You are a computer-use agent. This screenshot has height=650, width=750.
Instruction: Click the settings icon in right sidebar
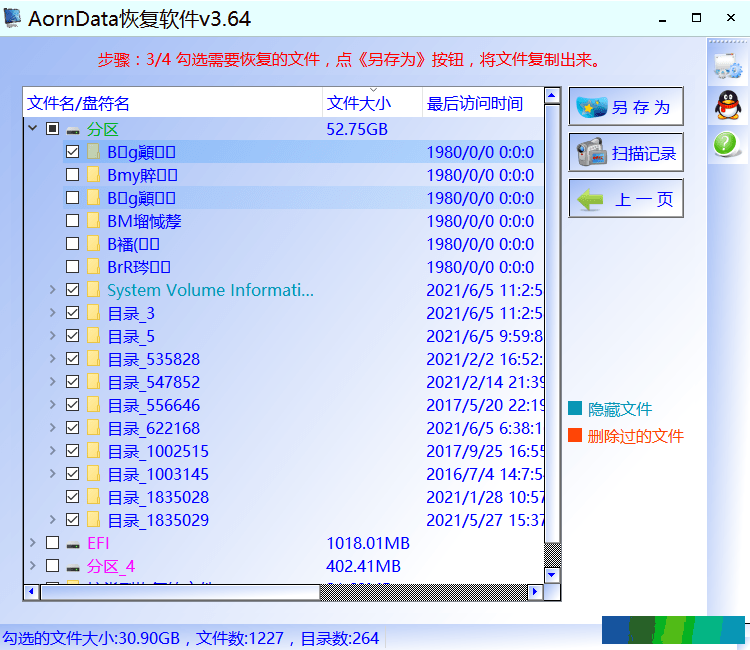pyautogui.click(x=728, y=66)
